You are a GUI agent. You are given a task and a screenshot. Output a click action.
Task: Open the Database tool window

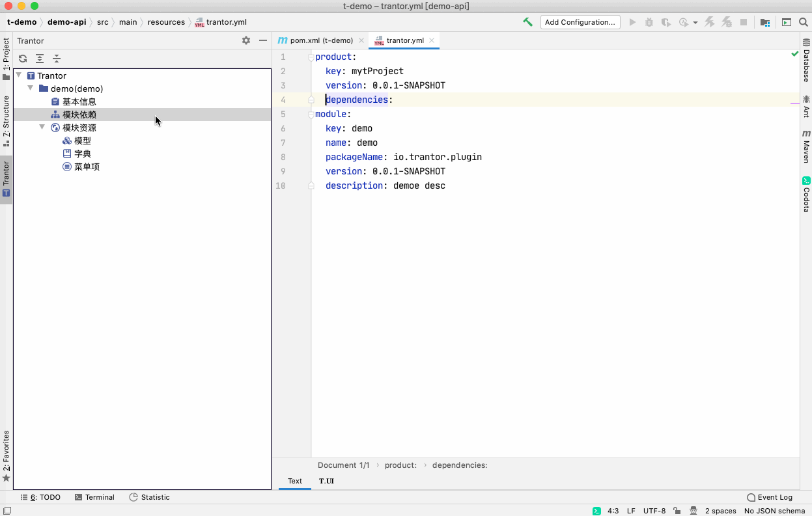806,60
